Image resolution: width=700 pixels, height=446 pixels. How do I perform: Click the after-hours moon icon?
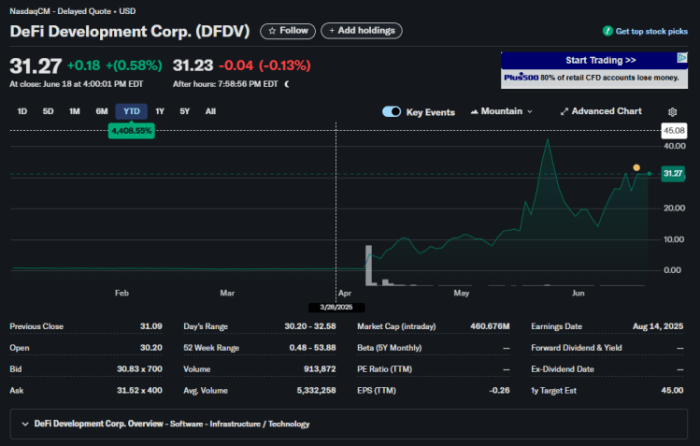pos(288,84)
